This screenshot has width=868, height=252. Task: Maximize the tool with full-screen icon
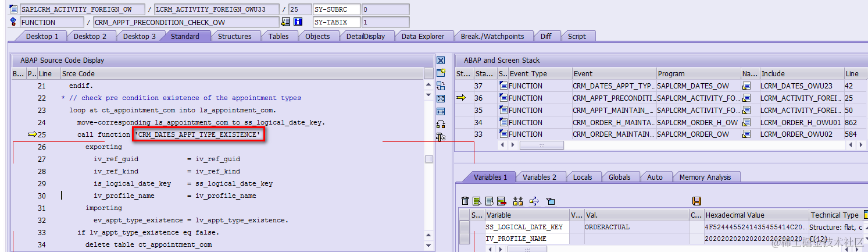click(441, 98)
